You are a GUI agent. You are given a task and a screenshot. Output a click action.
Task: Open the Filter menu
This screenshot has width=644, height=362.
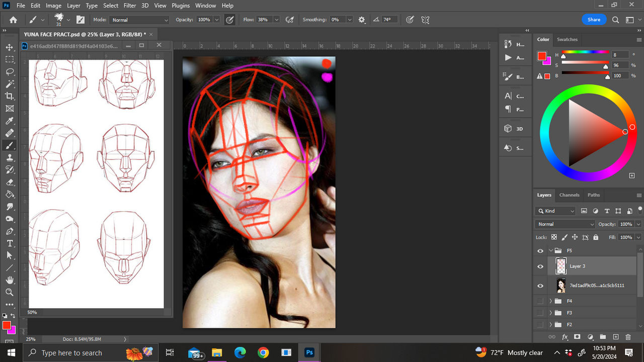click(129, 6)
